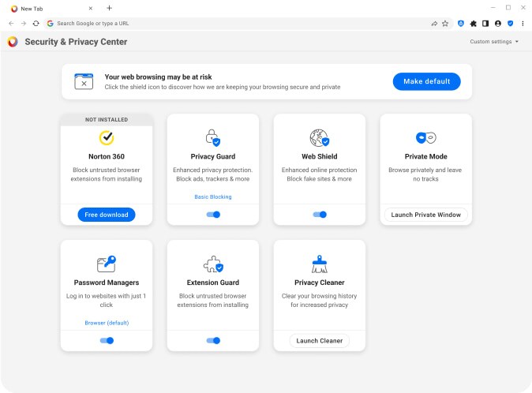This screenshot has width=532, height=393.
Task: Click the side panel icon in toolbar
Action: click(485, 24)
